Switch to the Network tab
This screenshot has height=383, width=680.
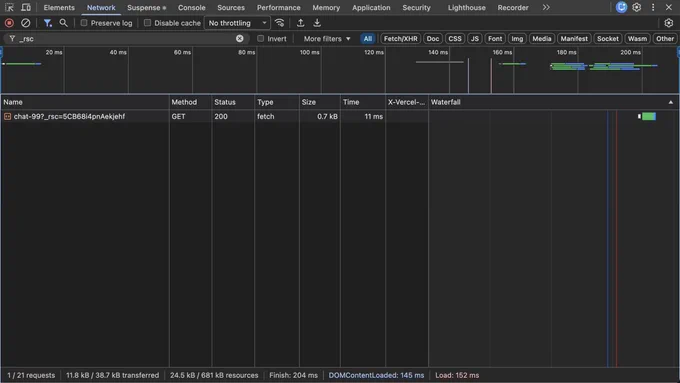tap(101, 7)
